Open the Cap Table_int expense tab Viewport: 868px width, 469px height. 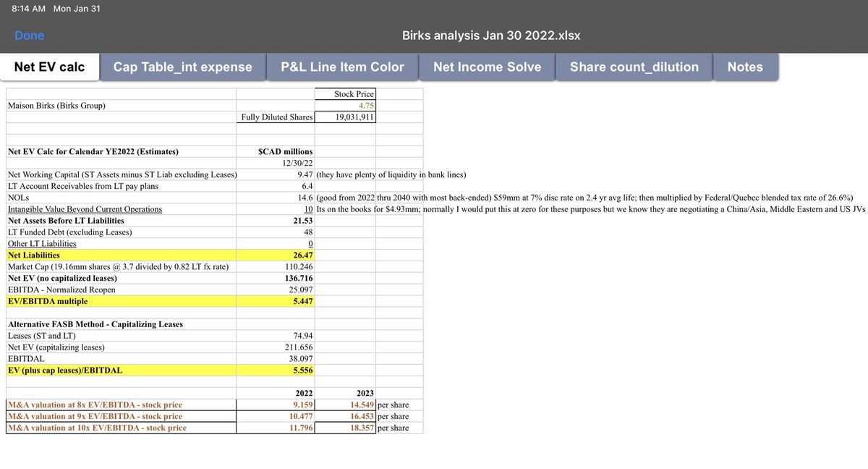(183, 67)
